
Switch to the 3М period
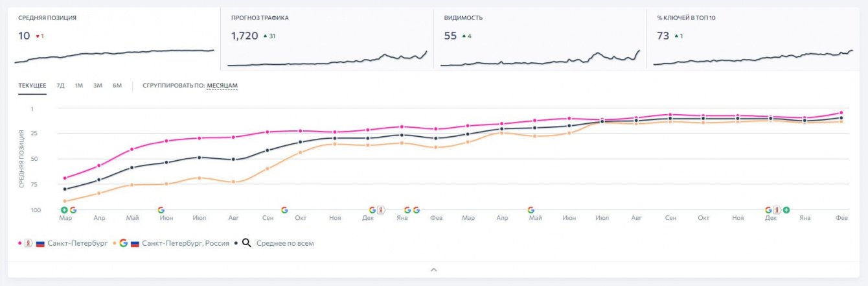98,86
